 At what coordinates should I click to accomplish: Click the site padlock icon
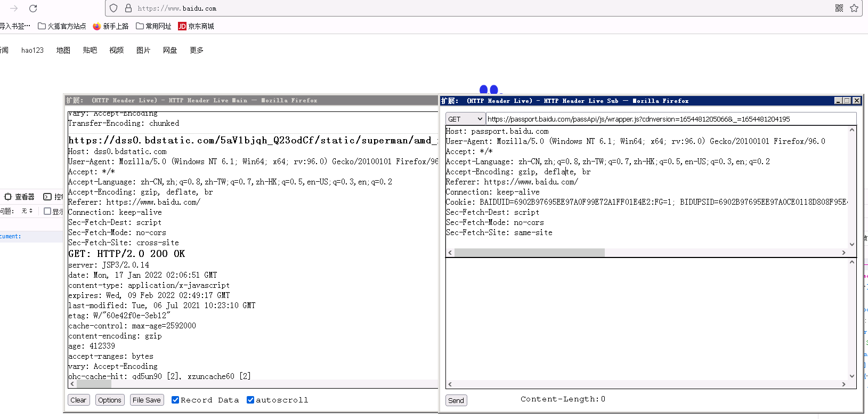(x=128, y=9)
